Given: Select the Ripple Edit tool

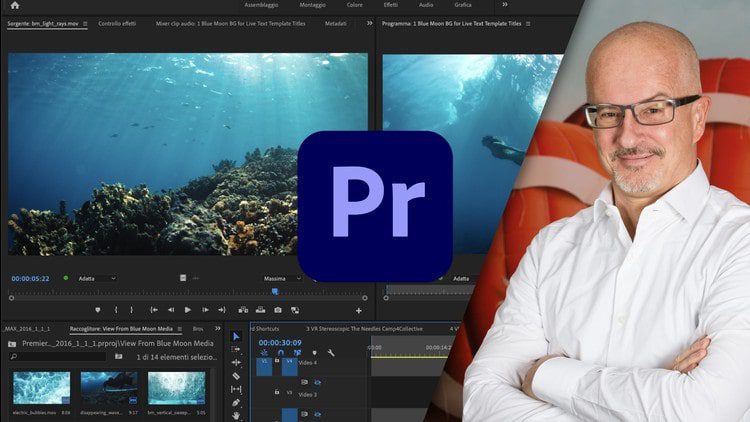Looking at the screenshot, I should point(236,363).
